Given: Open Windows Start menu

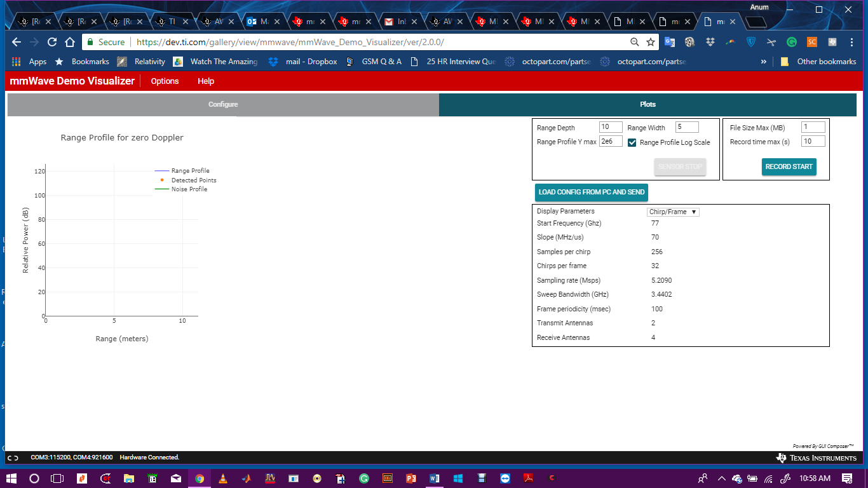Looking at the screenshot, I should [11, 478].
